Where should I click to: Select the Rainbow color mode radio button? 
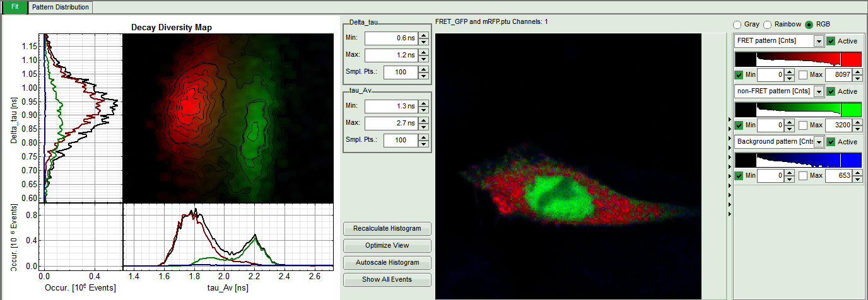(768, 25)
